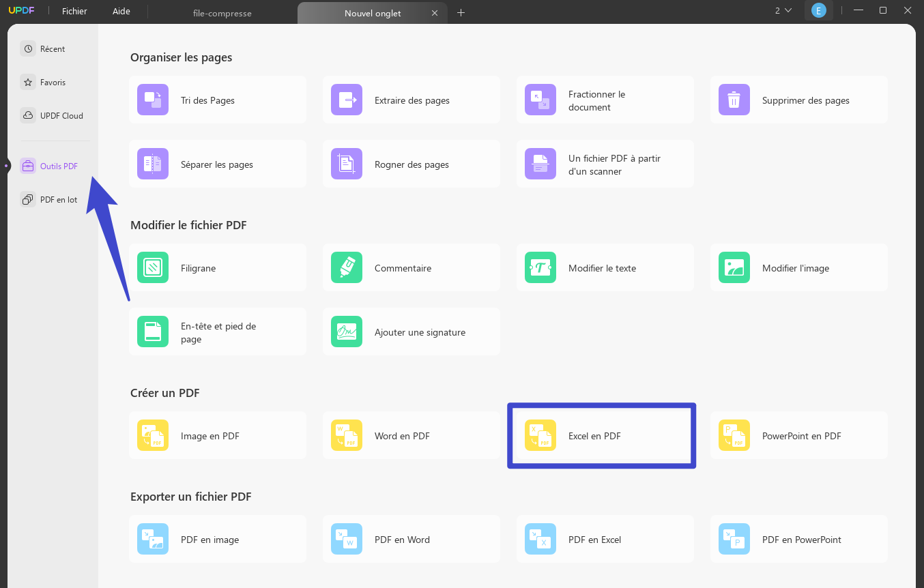
Task: Open the Filigrane tool
Action: (x=218, y=267)
